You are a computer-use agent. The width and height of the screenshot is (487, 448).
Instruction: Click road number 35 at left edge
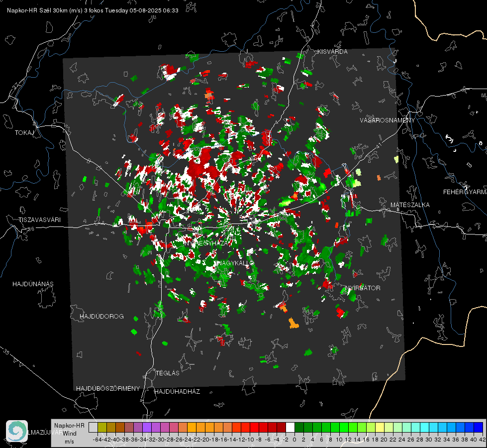coord(6,352)
